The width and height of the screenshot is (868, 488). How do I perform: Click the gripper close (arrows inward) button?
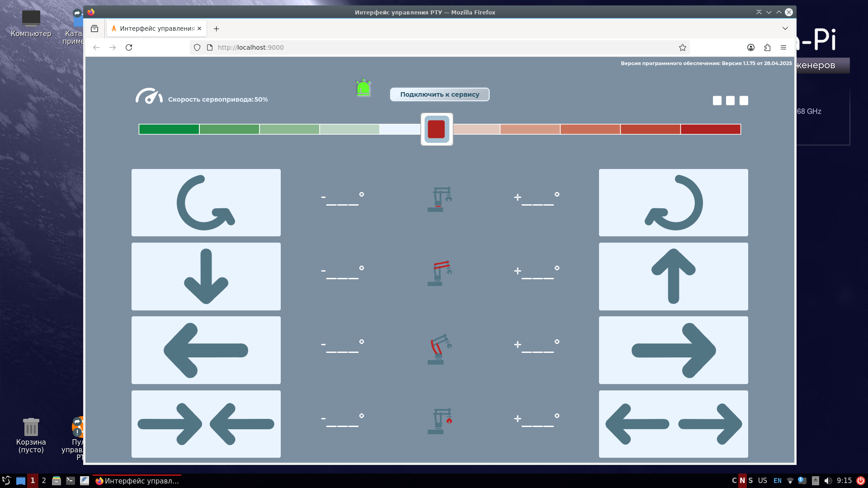click(x=206, y=424)
